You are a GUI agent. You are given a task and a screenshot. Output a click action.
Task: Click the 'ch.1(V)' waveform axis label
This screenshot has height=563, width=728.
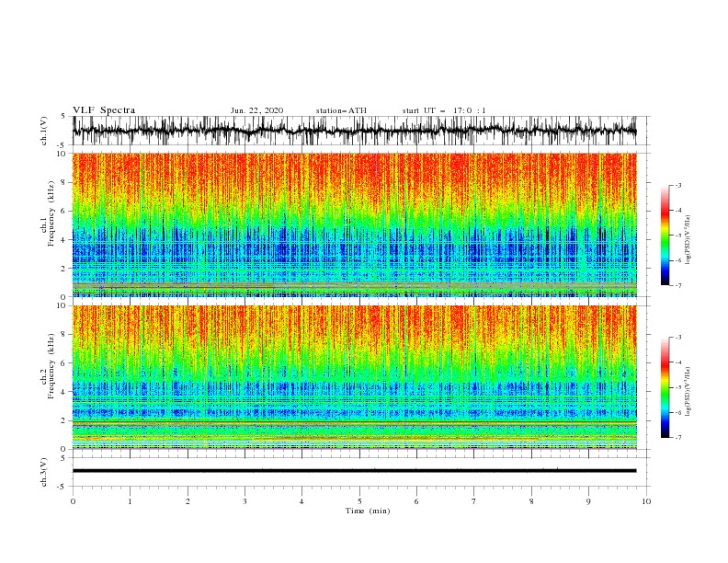tap(44, 131)
